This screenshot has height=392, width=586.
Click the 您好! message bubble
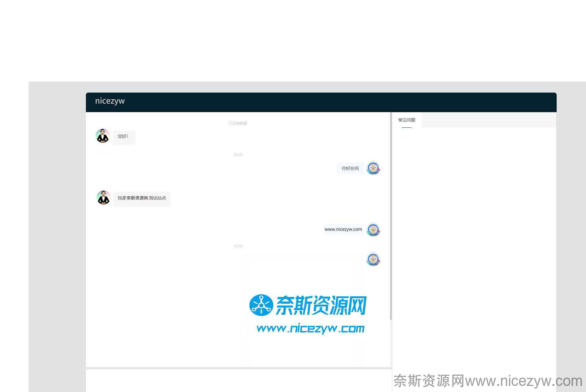point(124,137)
